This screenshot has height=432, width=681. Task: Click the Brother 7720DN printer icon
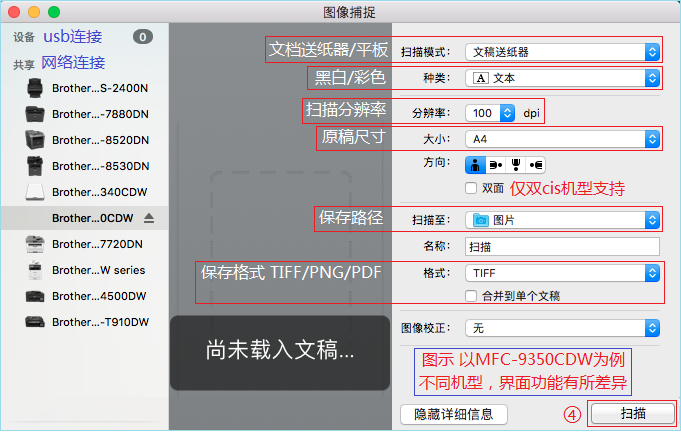click(35, 244)
